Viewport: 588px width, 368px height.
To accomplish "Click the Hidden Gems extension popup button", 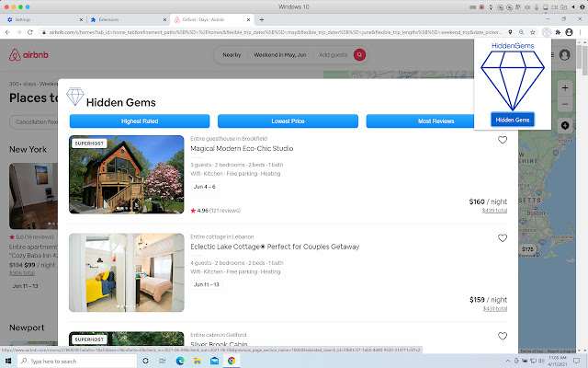I will tap(513, 120).
